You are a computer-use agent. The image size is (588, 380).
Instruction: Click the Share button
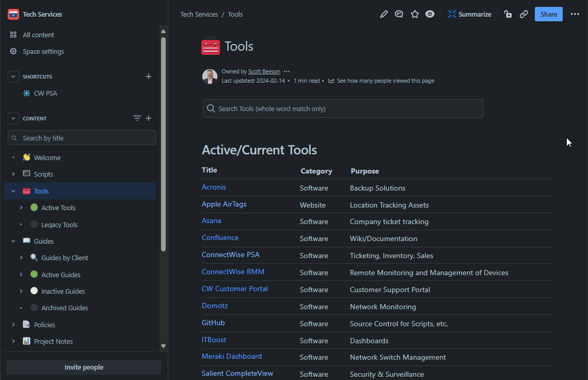(x=548, y=14)
